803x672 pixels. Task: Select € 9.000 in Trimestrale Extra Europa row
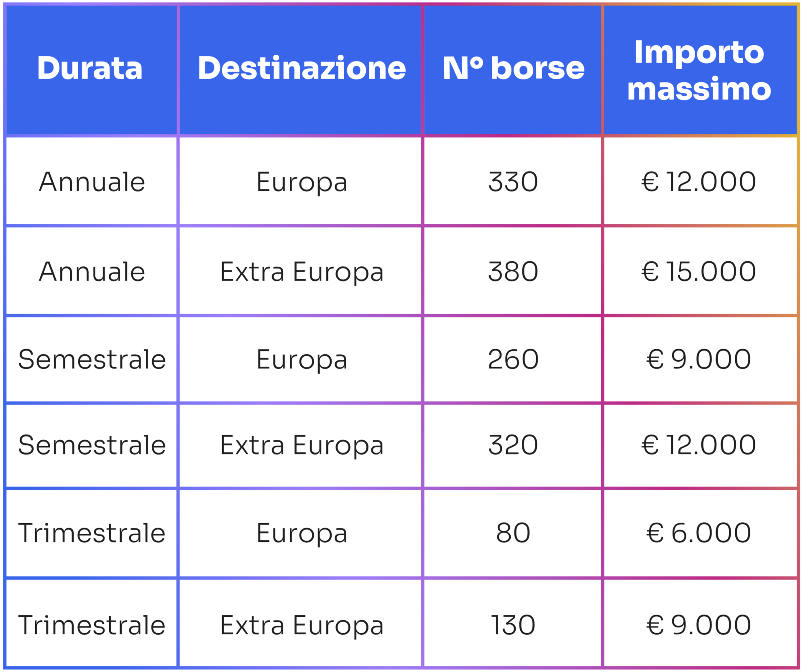pyautogui.click(x=699, y=626)
